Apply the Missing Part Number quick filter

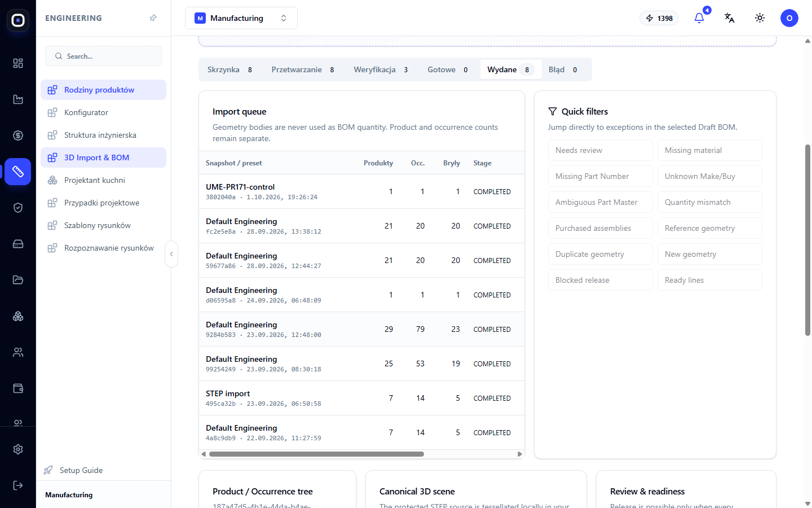601,176
